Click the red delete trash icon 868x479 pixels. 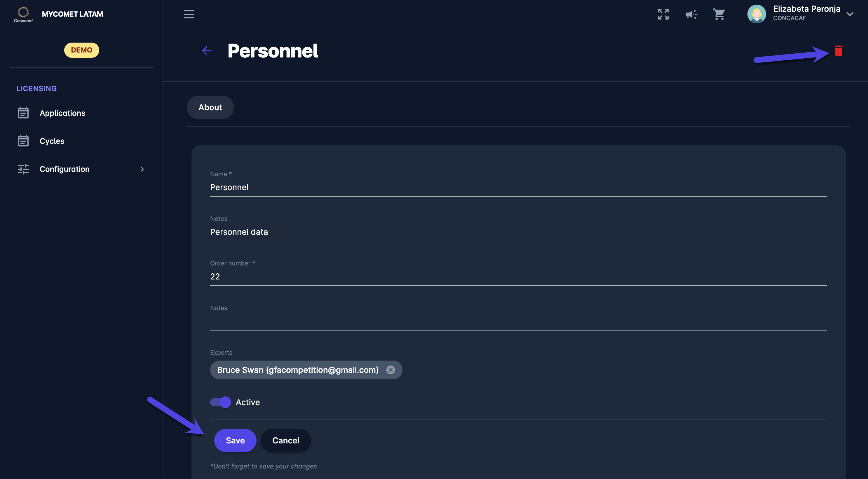coord(838,51)
